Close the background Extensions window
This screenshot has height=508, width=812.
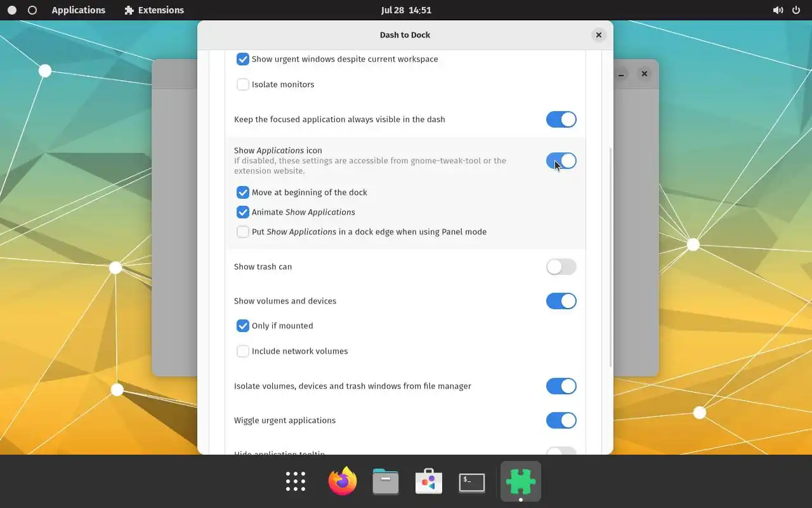pyautogui.click(x=644, y=74)
